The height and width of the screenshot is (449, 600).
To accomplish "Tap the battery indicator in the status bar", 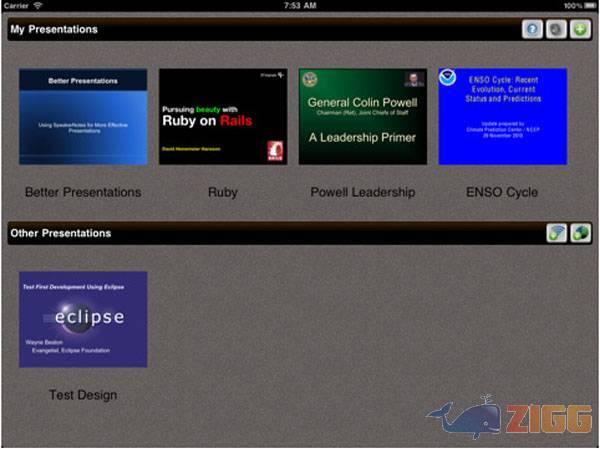I will click(590, 5).
